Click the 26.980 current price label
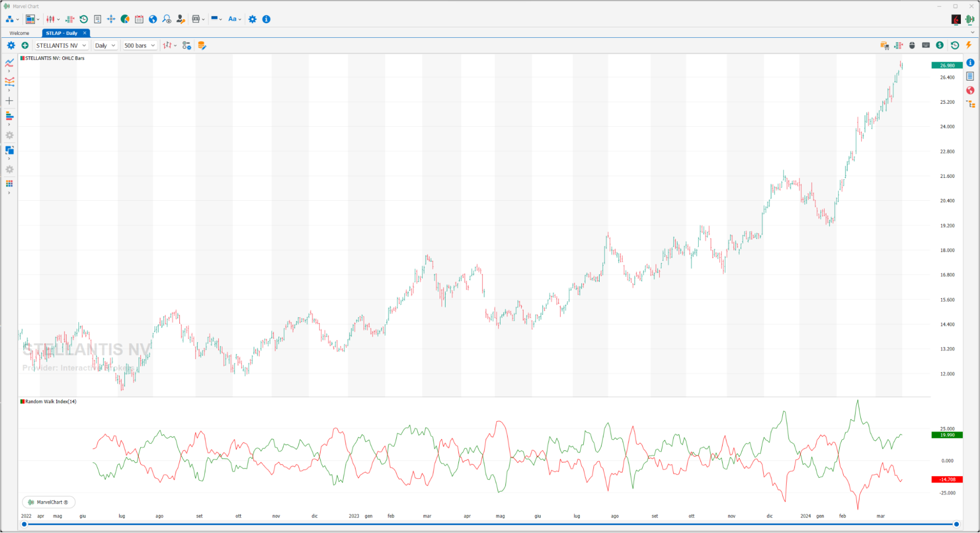Screen dimensions: 980x533 pos(947,65)
